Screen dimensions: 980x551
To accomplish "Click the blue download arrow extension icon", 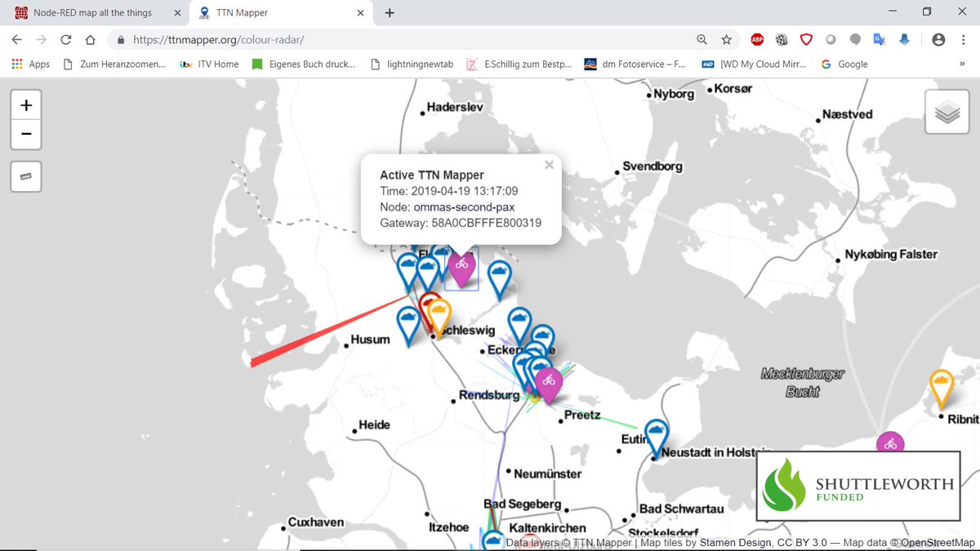I will (905, 39).
